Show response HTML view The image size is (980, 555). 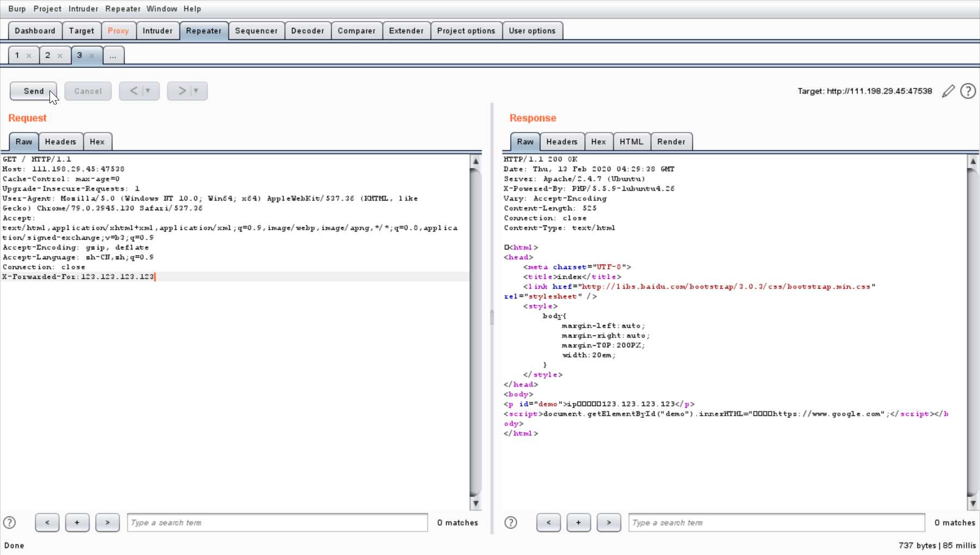pyautogui.click(x=632, y=141)
